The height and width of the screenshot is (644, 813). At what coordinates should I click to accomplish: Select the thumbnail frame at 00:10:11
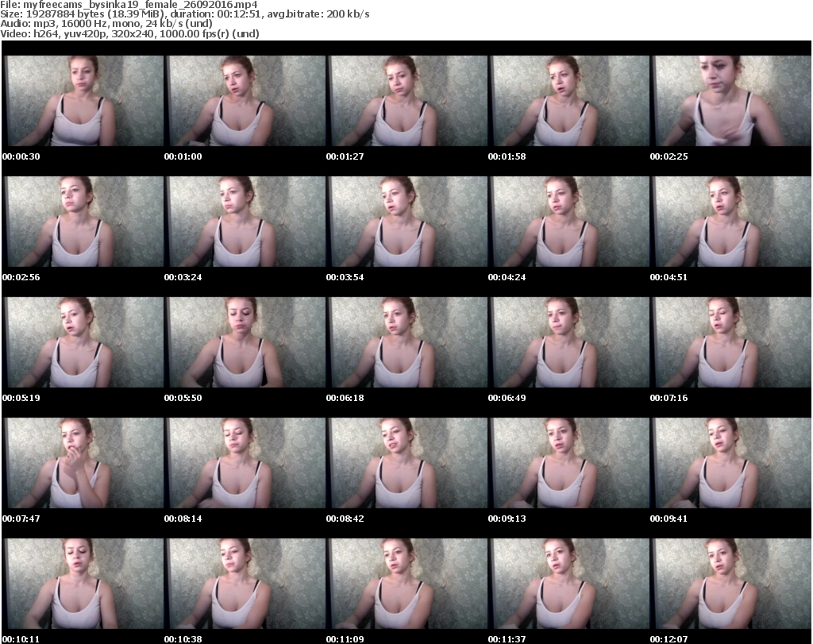pyautogui.click(x=83, y=584)
